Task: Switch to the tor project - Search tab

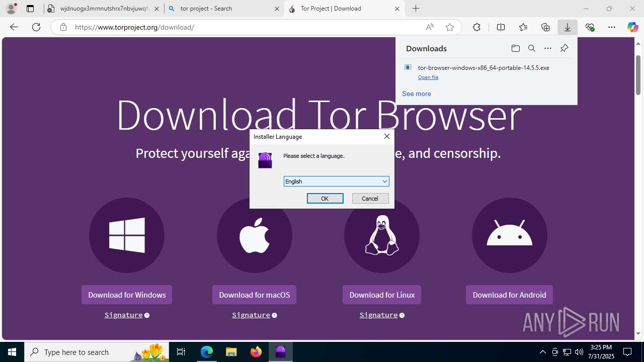Action: pos(224,9)
